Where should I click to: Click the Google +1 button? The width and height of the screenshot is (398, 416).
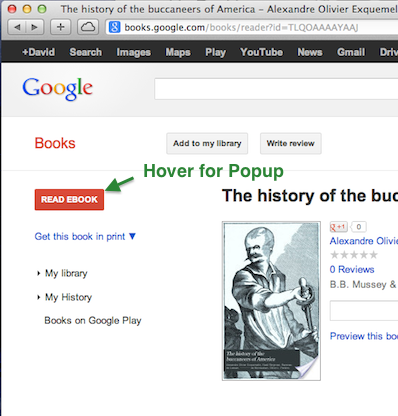point(338,227)
